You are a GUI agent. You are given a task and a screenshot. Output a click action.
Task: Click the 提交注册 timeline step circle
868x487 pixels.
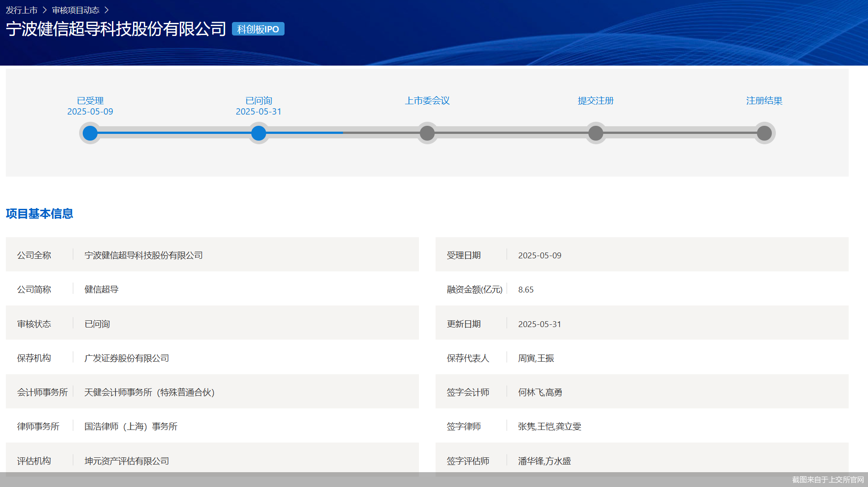point(596,133)
